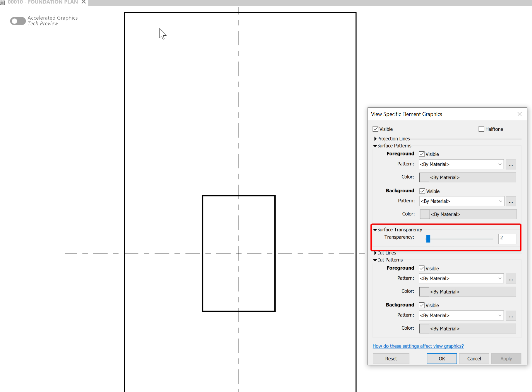Open the browse dialog for Cut Patterns background pattern
Image resolution: width=532 pixels, height=392 pixels.
pos(511,315)
